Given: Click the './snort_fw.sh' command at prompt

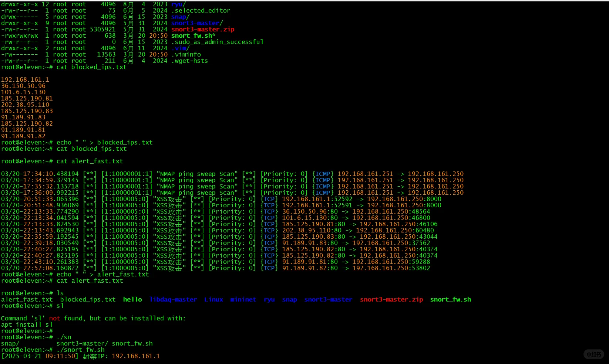Looking at the screenshot, I should coord(80,350).
